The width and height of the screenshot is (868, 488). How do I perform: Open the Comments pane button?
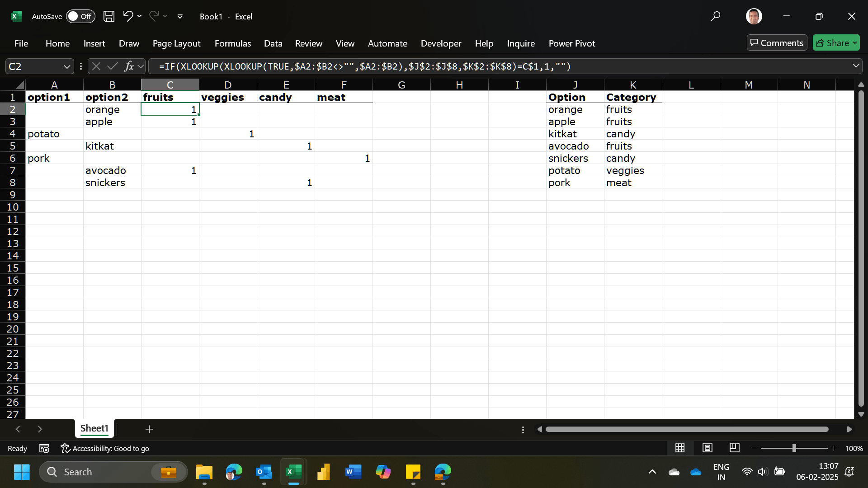click(x=777, y=43)
